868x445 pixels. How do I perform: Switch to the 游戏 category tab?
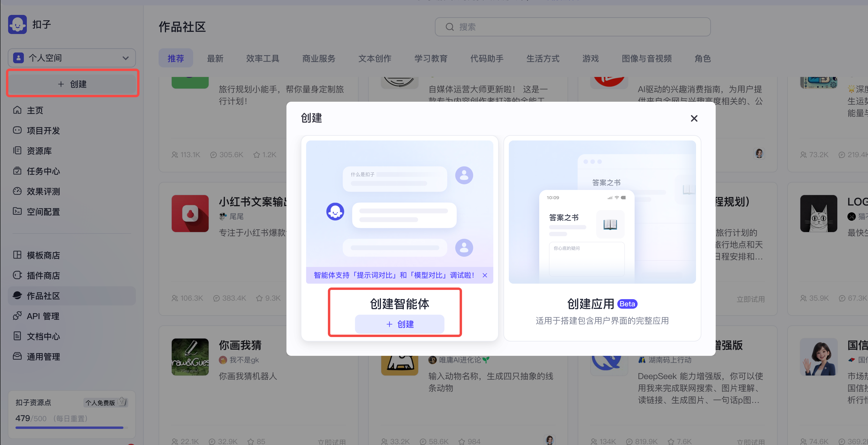590,58
